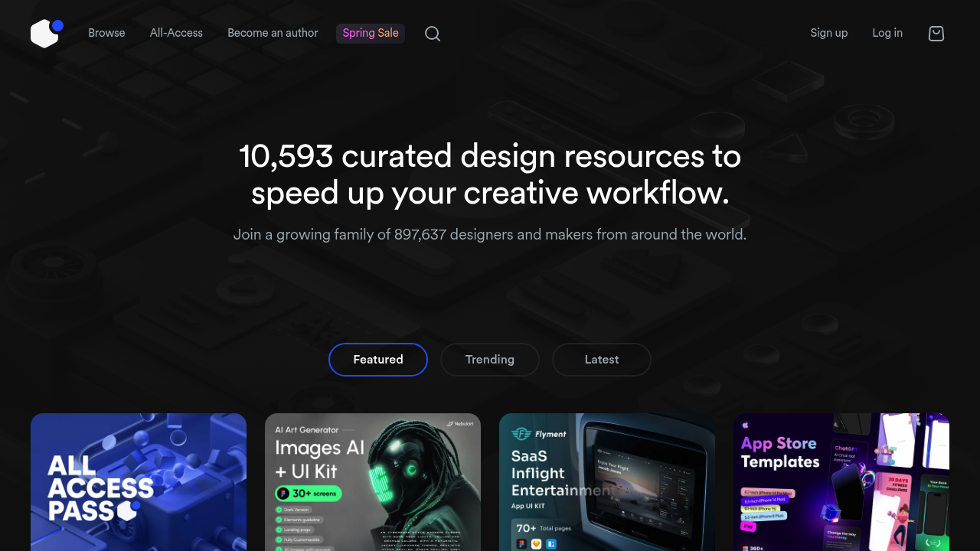Click the site logo with notification dot
This screenshot has width=980, height=551.
[x=44, y=33]
